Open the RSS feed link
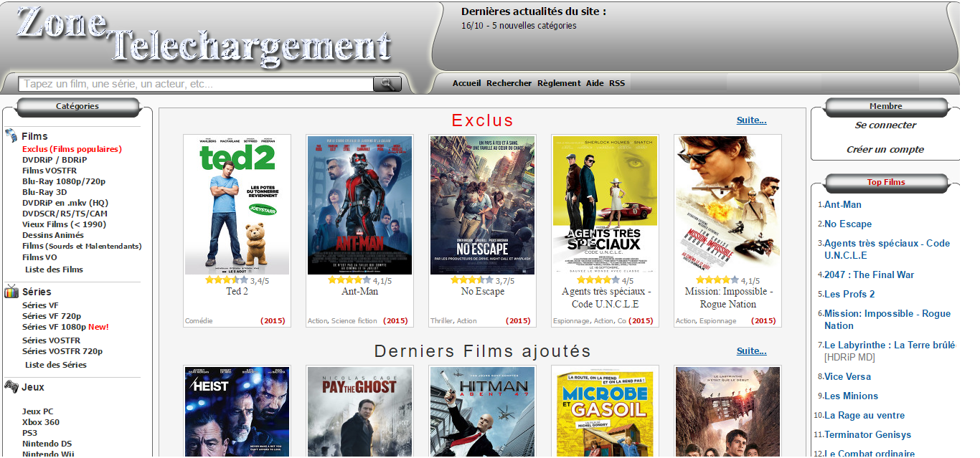The image size is (980, 458). (x=617, y=83)
